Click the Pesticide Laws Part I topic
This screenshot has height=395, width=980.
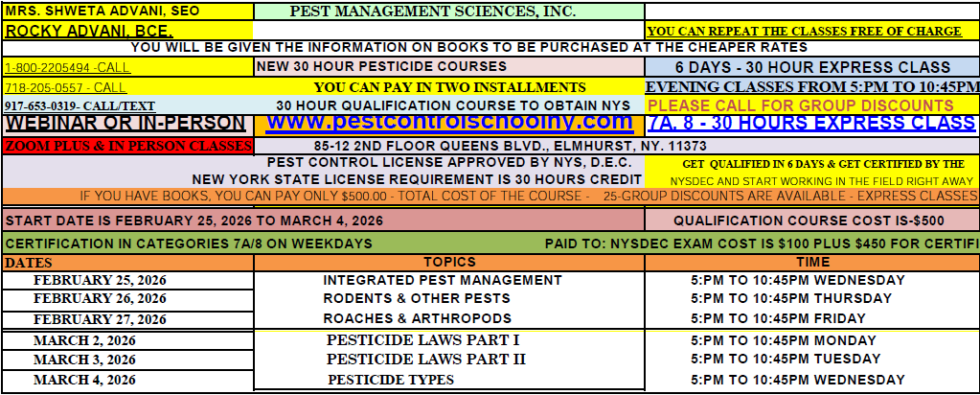tap(423, 340)
